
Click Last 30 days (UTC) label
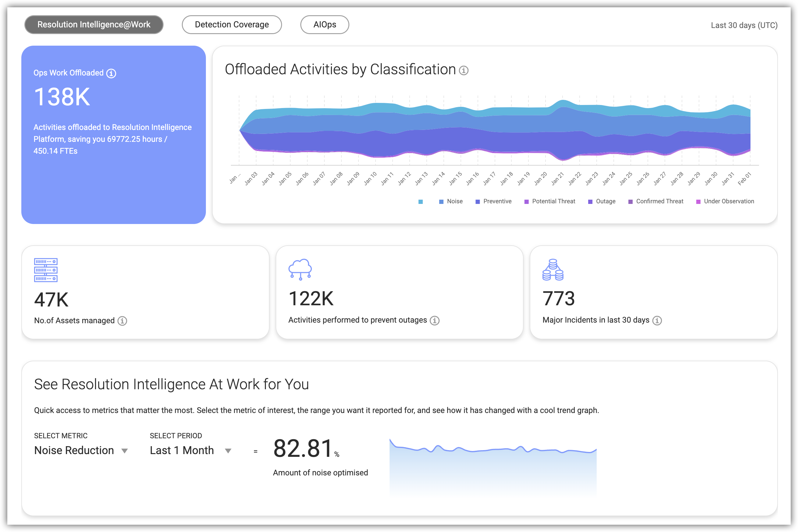(744, 26)
